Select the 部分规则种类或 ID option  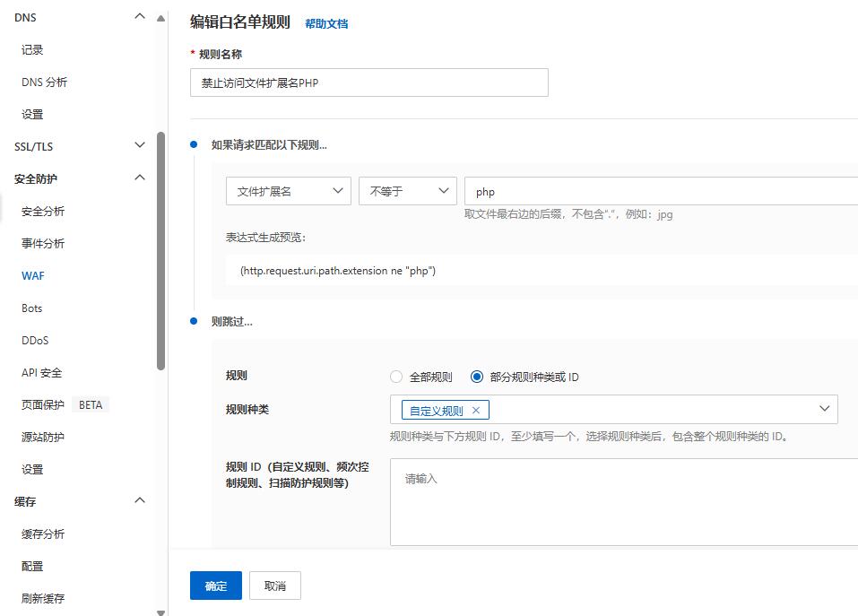[x=476, y=376]
